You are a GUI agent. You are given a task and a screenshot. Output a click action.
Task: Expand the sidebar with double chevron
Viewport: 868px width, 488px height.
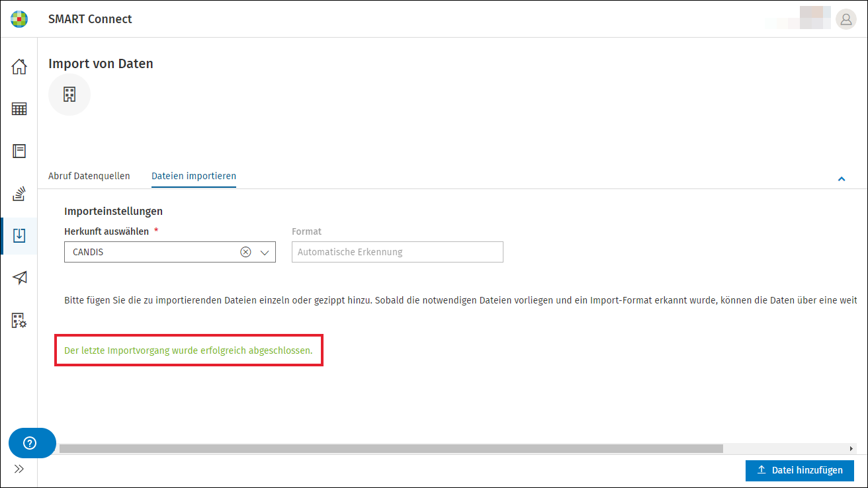19,469
